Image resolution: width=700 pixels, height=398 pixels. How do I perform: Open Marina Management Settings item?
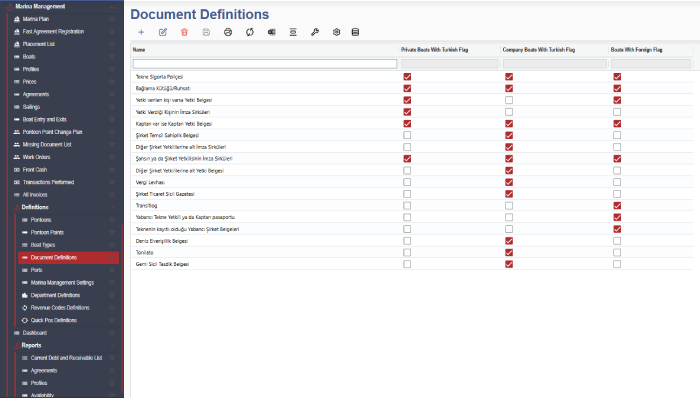62,282
